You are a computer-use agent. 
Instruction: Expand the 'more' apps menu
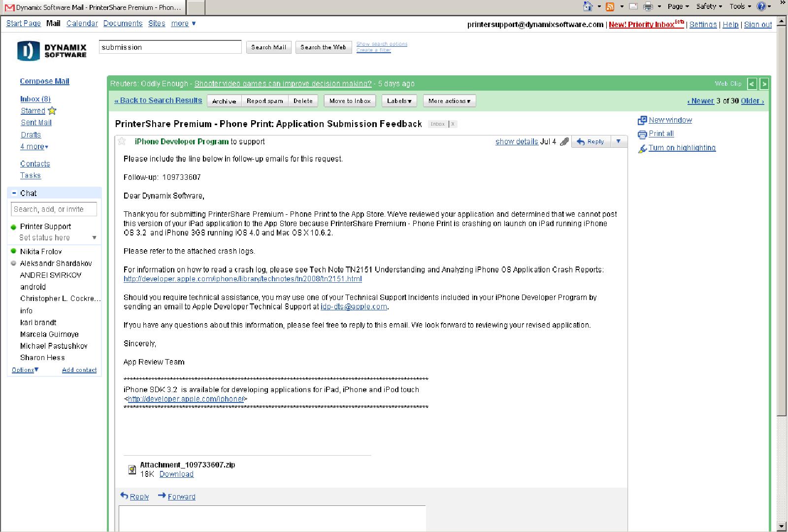click(183, 23)
